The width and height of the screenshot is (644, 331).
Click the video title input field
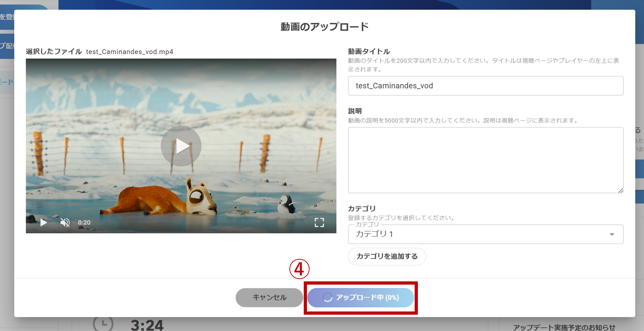click(x=486, y=86)
